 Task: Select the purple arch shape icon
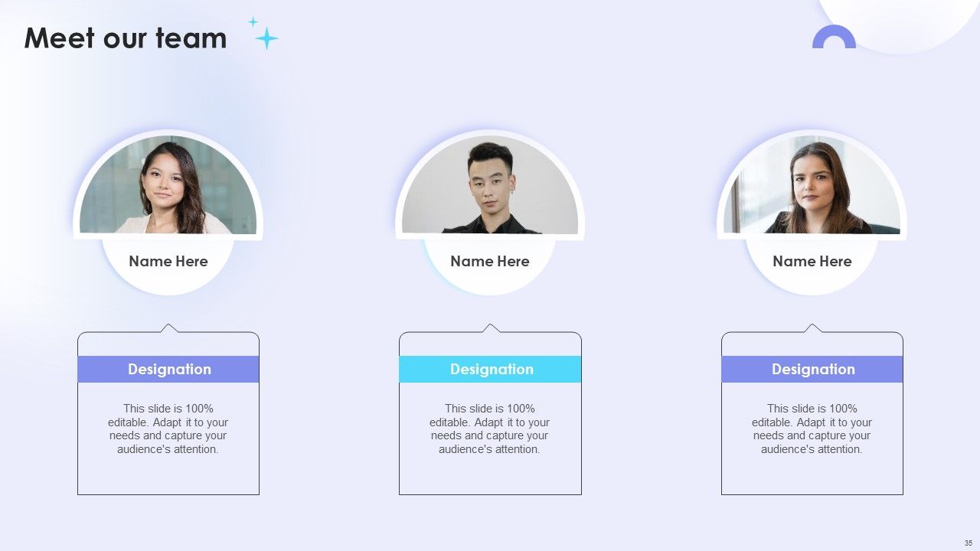click(834, 37)
